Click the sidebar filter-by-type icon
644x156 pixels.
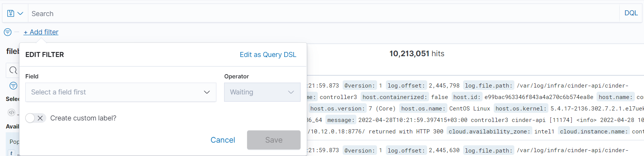pos(13,86)
